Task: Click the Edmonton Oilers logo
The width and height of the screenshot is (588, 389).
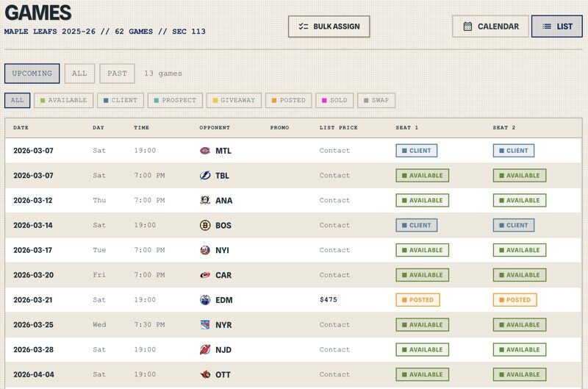Action: pos(205,300)
